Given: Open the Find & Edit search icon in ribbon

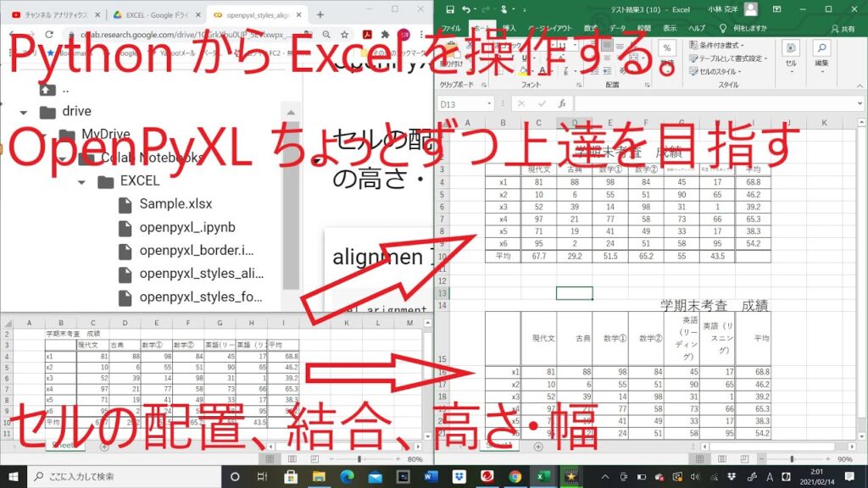Looking at the screenshot, I should (x=821, y=48).
